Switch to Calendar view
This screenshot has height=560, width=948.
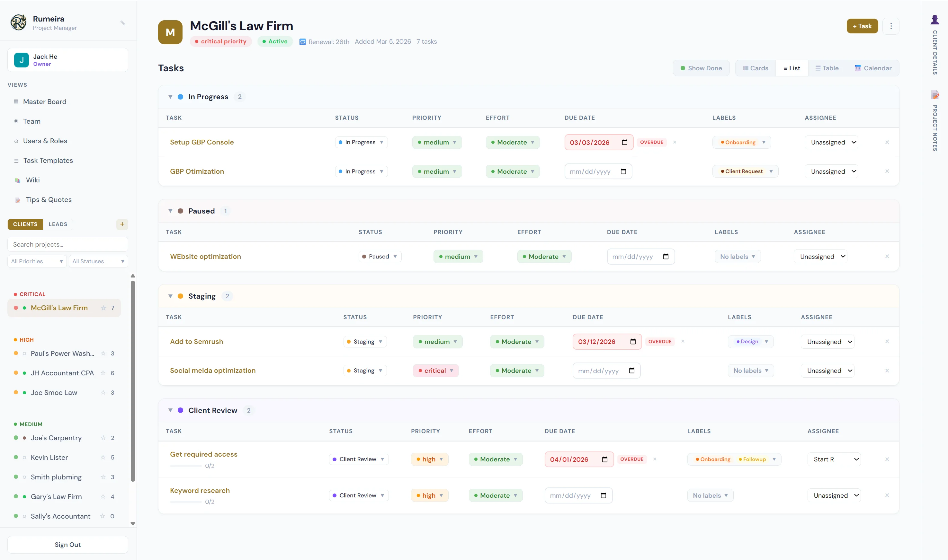click(x=873, y=68)
